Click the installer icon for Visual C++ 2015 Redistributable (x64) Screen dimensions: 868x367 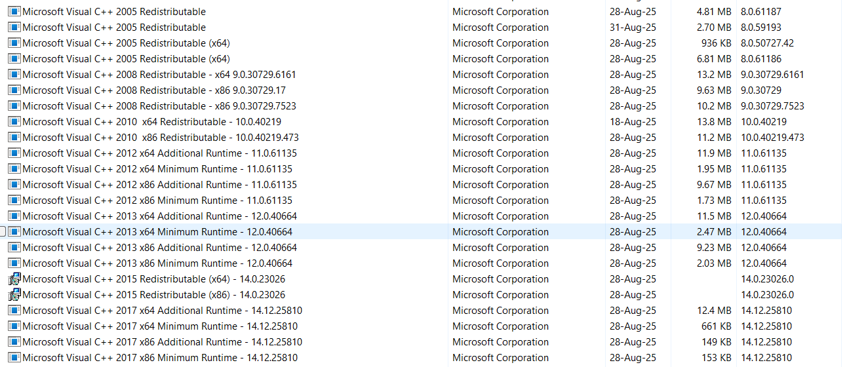coord(14,279)
